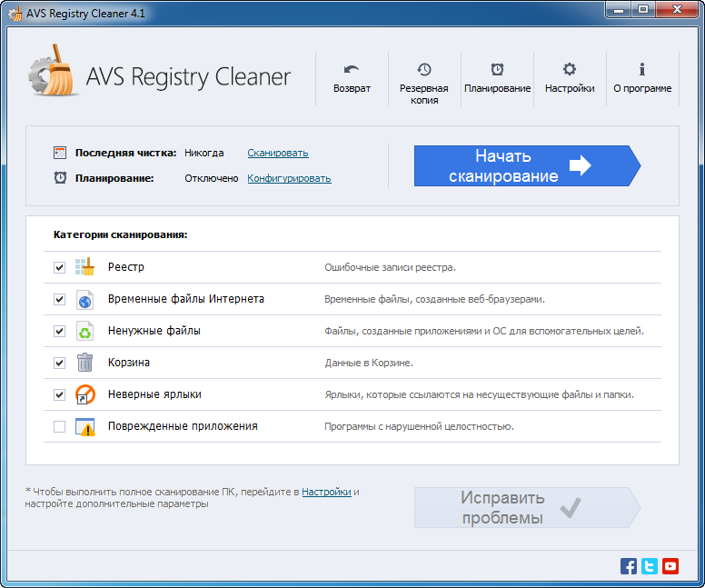This screenshot has height=588, width=705.
Task: Click the Сканировать link
Action: pos(278,153)
